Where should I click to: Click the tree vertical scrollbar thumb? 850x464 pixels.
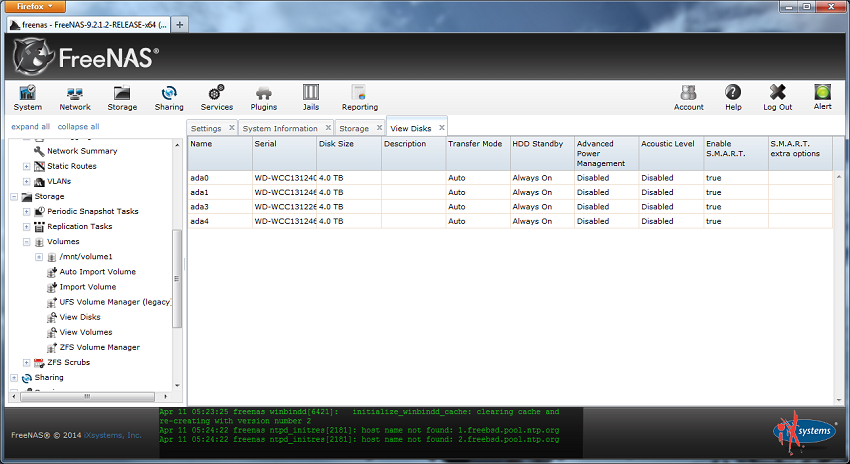pyautogui.click(x=177, y=279)
